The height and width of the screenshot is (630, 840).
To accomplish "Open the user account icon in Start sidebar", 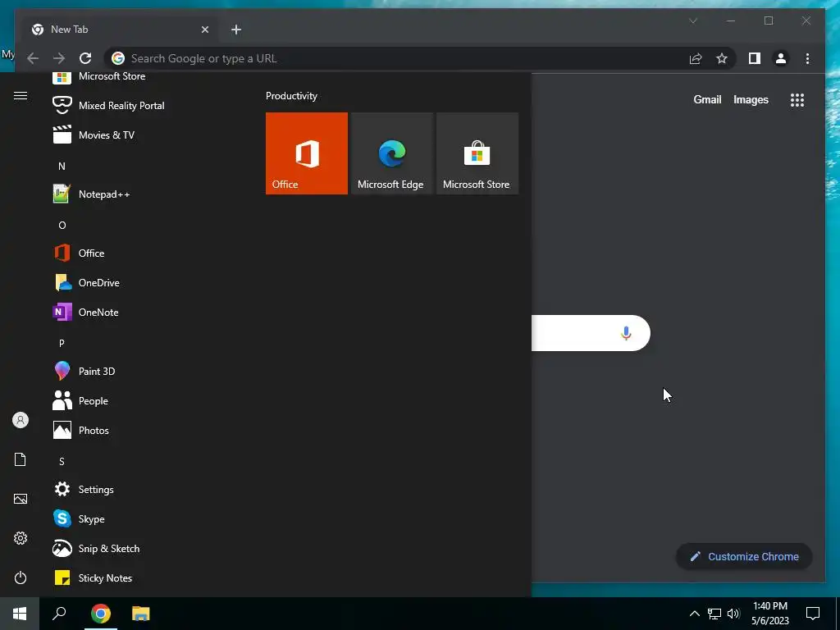I will 21,420.
